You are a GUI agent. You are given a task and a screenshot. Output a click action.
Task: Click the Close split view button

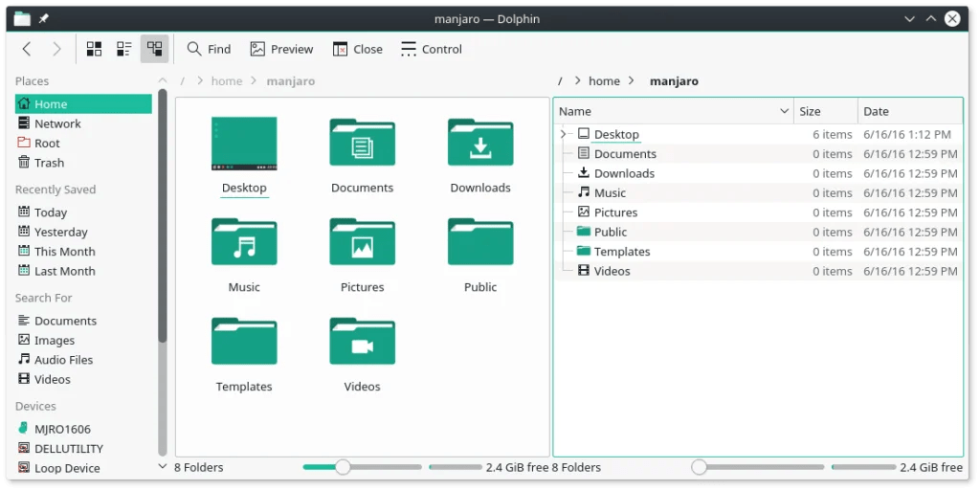pos(358,49)
